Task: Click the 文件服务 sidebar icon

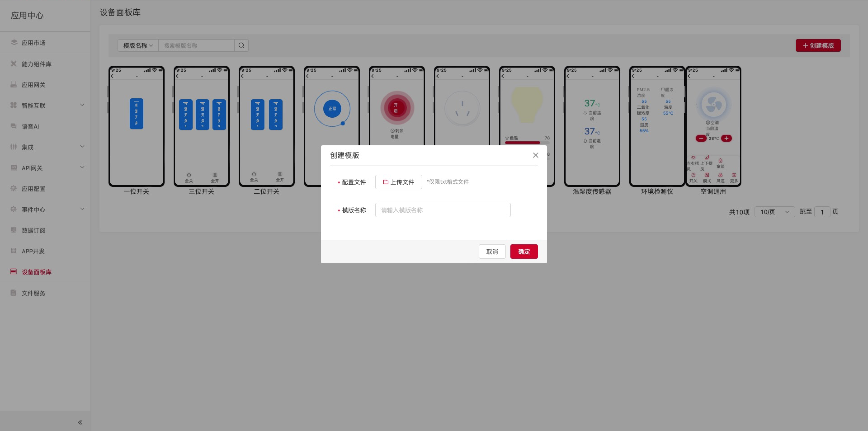Action: click(14, 293)
